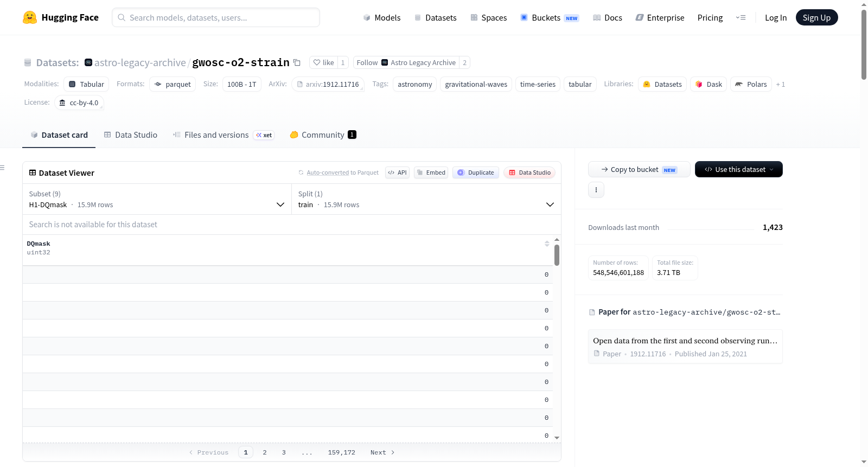Image resolution: width=868 pixels, height=467 pixels.
Task: Open the gwosc-o2-strain dataset title link
Action: coord(241,62)
